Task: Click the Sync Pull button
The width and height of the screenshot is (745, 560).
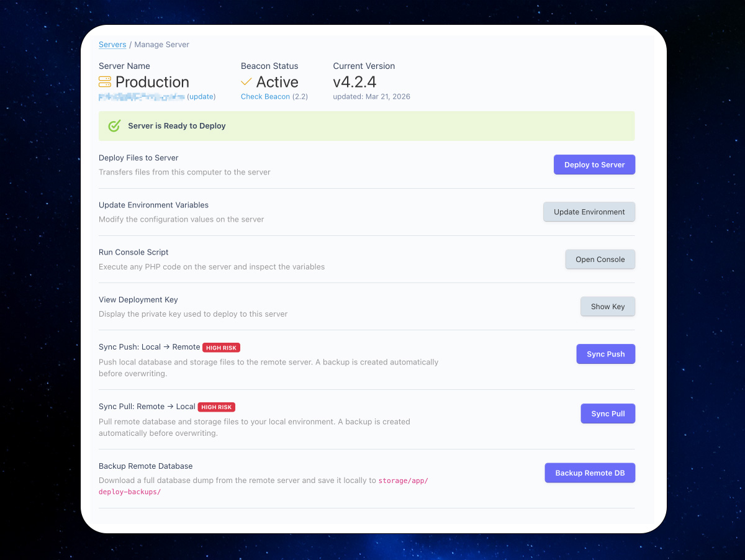Action: click(x=607, y=413)
